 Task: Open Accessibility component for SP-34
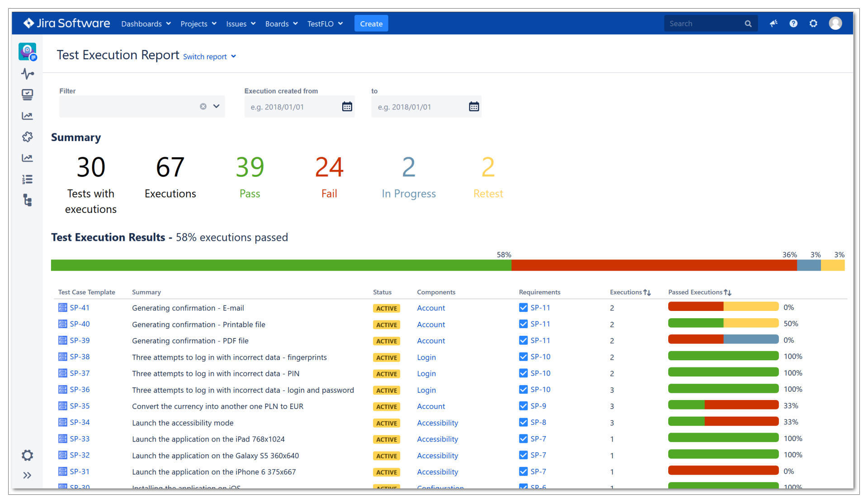tap(437, 423)
